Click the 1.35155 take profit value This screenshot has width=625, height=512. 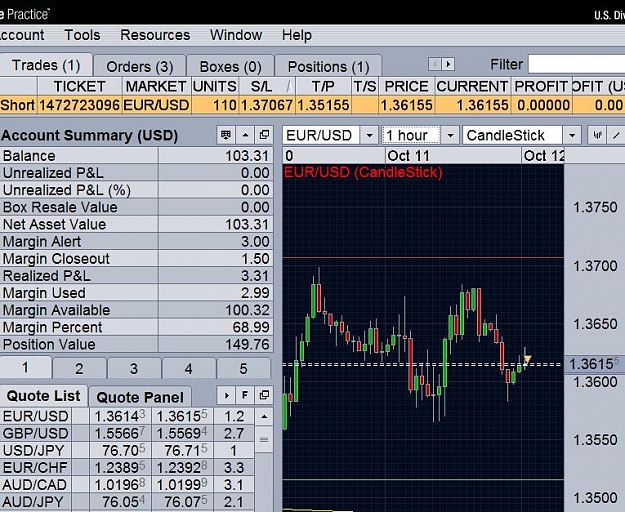point(323,105)
